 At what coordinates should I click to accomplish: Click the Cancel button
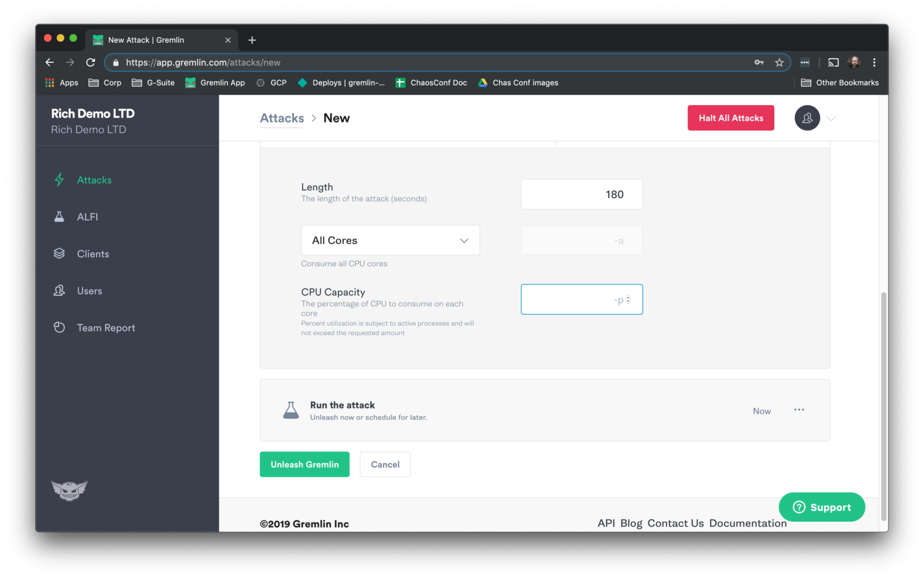[385, 464]
